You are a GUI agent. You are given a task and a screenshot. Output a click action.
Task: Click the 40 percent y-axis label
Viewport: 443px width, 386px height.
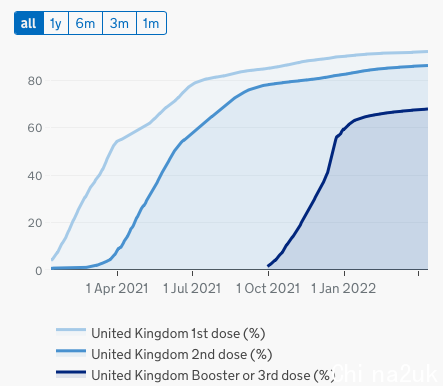click(x=35, y=176)
